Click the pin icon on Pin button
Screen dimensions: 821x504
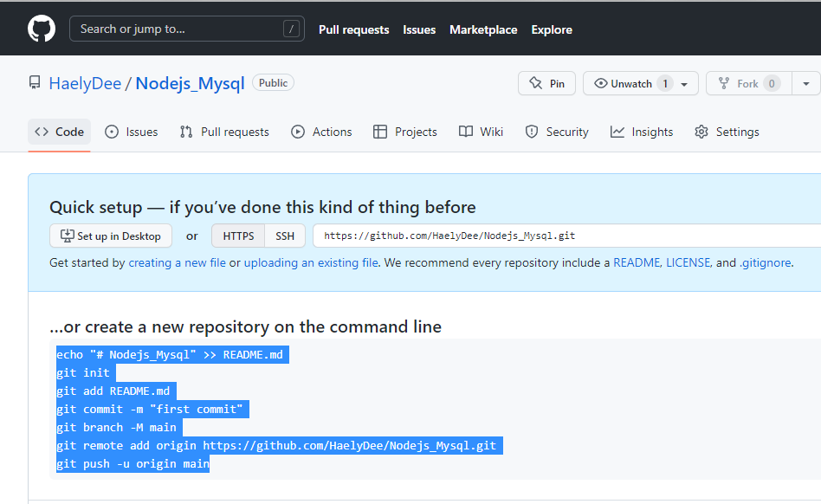(x=535, y=83)
